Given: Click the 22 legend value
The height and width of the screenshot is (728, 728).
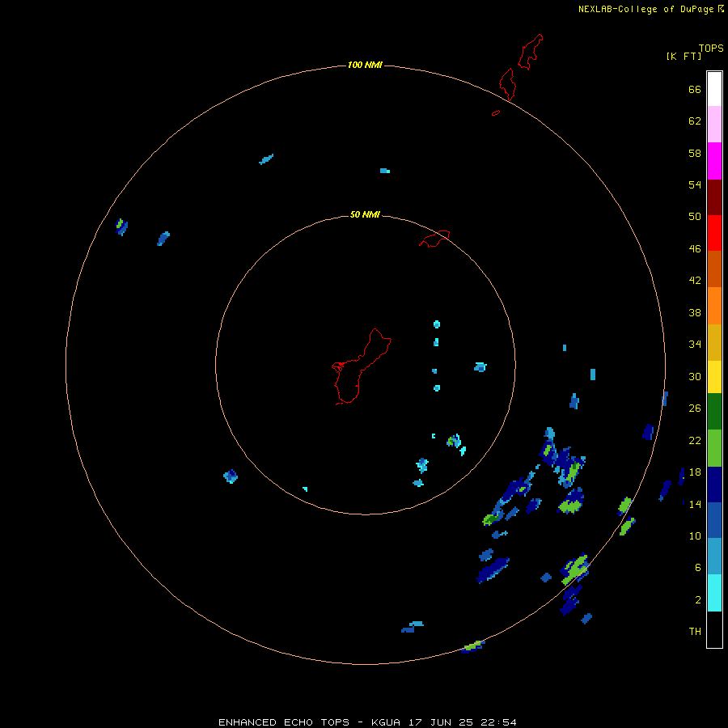Looking at the screenshot, I should coord(695,440).
